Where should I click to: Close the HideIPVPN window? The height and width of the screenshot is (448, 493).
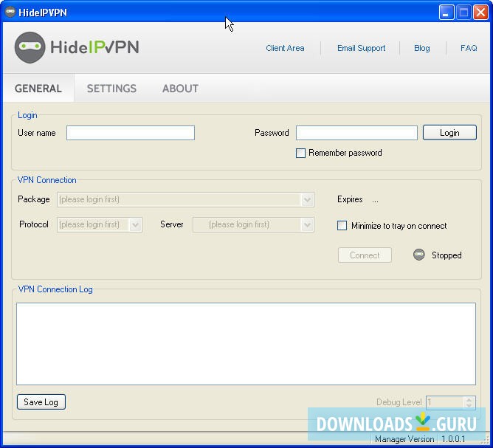click(x=480, y=13)
